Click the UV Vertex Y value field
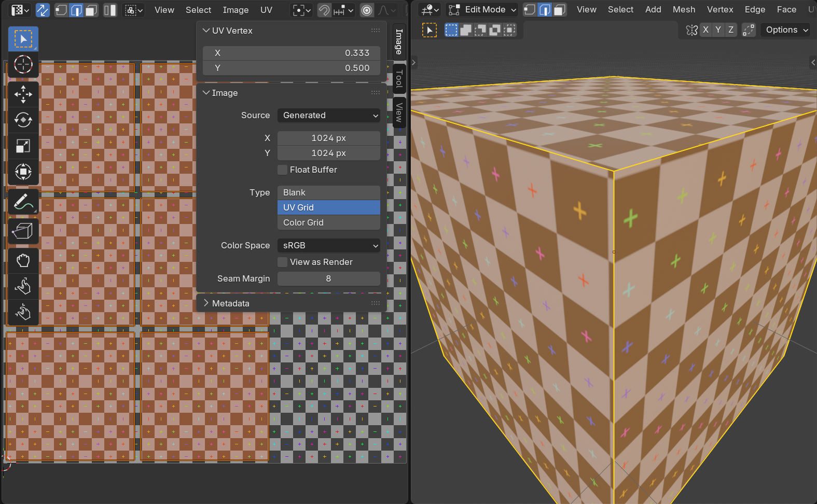 (292, 68)
